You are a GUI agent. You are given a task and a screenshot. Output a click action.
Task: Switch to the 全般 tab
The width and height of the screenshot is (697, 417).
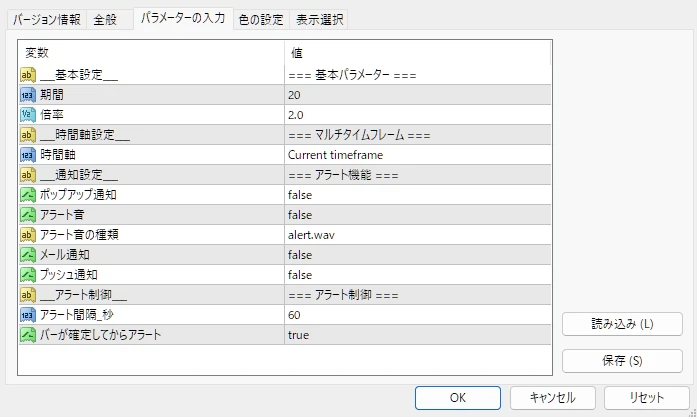click(x=104, y=20)
